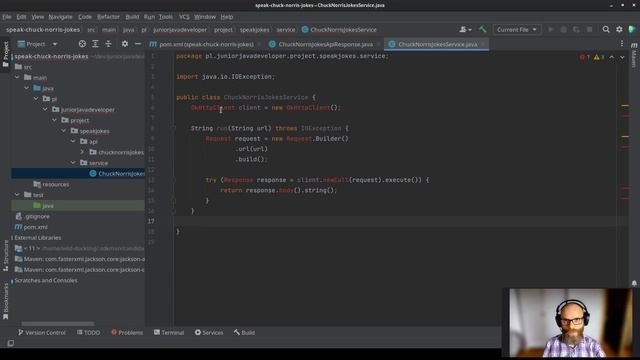
Task: Open the Services tool window
Action: (x=209, y=333)
